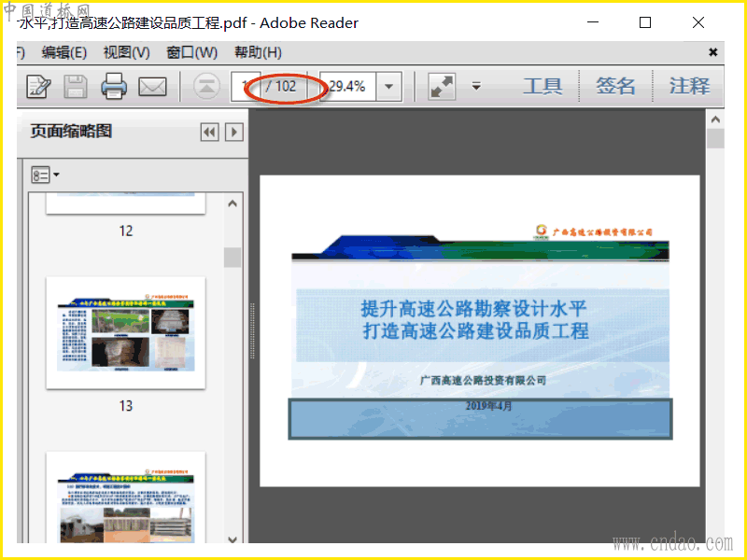Image resolution: width=747 pixels, height=560 pixels.
Task: Open the 工具 pane
Action: pos(543,86)
